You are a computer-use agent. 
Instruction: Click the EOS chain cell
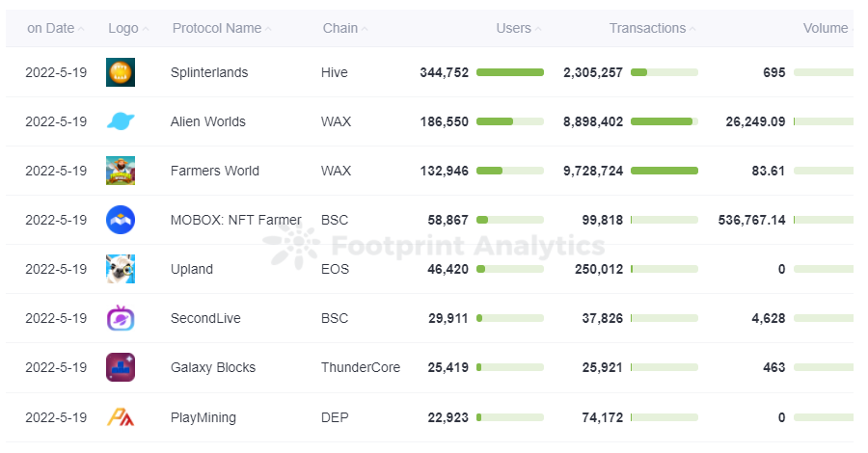(x=336, y=269)
